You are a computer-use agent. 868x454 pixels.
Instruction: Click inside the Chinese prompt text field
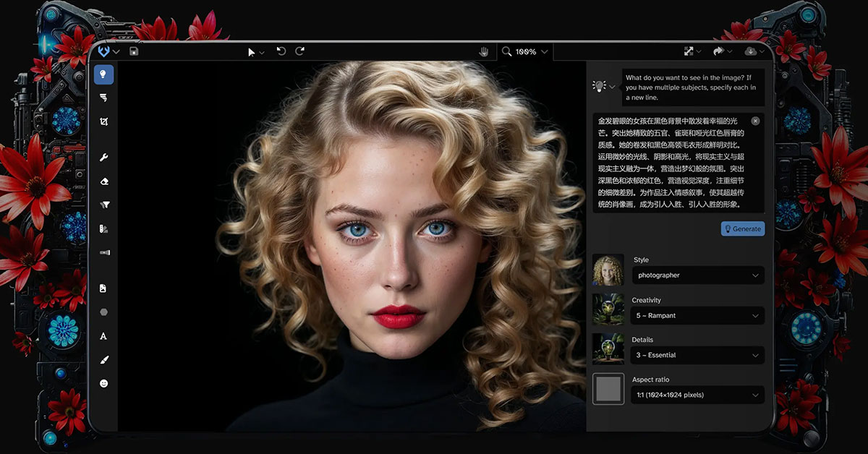[x=671, y=163]
